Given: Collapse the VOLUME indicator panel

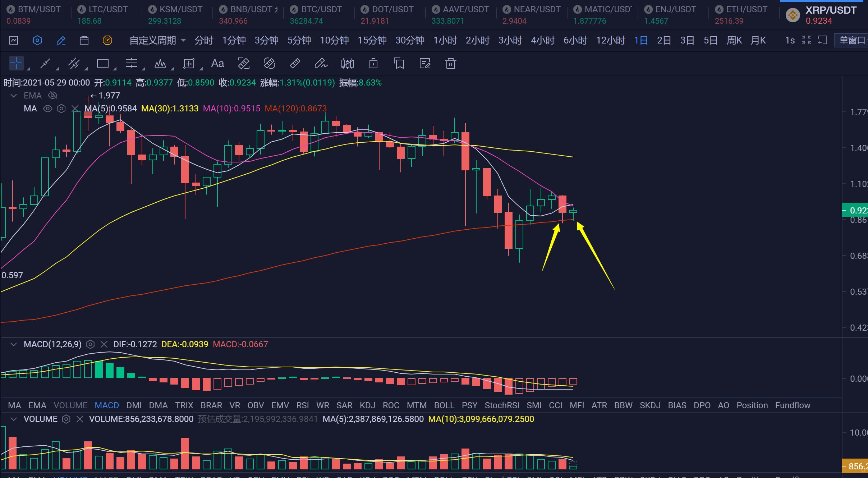Looking at the screenshot, I should point(14,419).
